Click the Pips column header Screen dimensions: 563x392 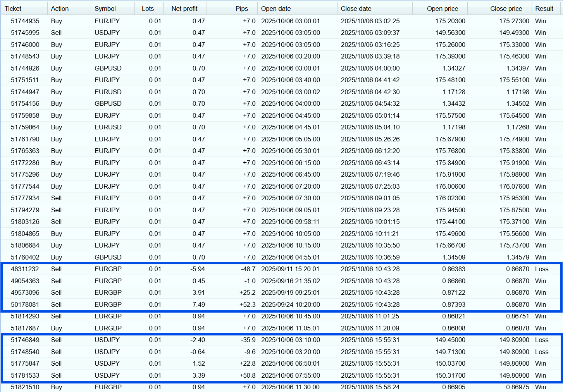click(241, 9)
